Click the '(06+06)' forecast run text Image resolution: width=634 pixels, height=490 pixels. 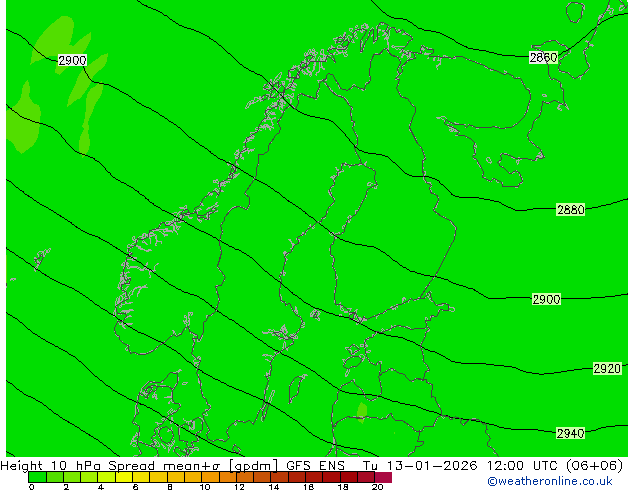pos(595,466)
